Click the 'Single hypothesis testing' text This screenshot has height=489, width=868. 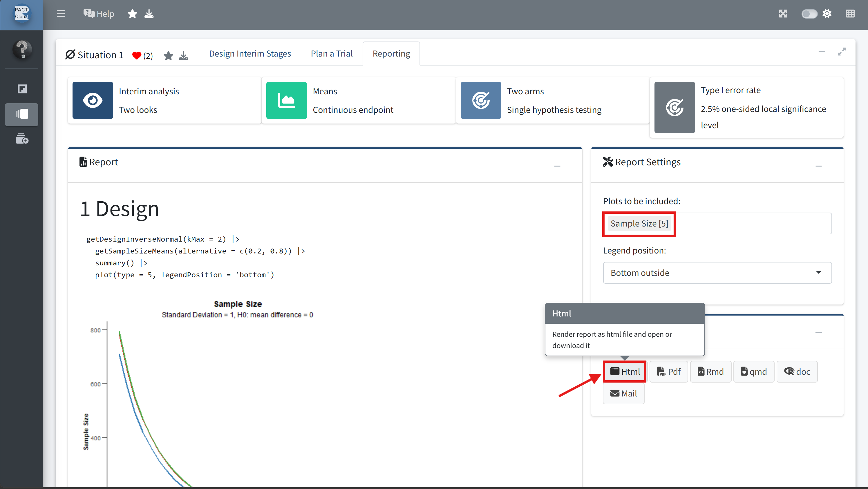[x=554, y=110]
